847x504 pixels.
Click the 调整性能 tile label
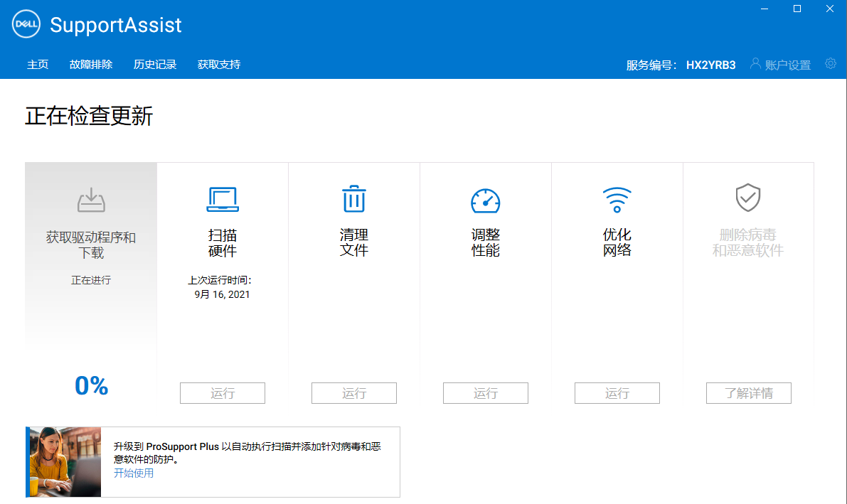[x=486, y=242]
